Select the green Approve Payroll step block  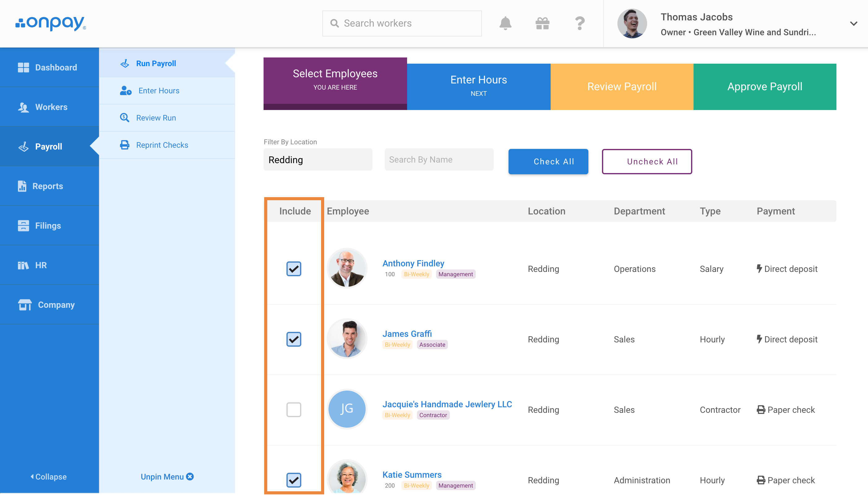(765, 86)
